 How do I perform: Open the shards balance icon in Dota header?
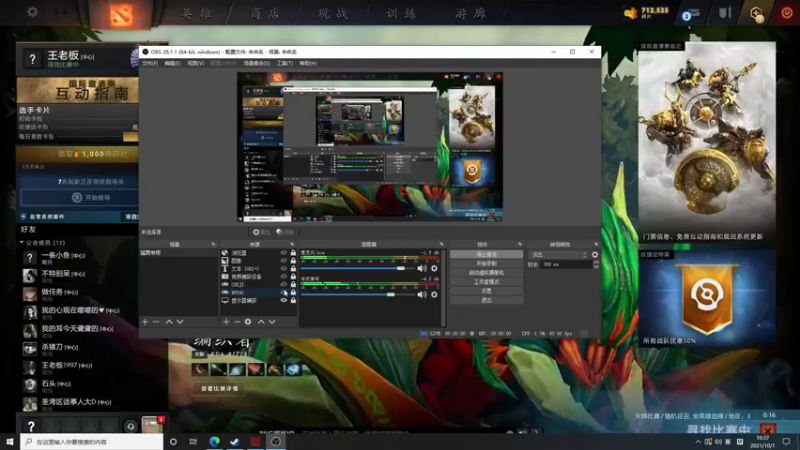click(x=631, y=13)
